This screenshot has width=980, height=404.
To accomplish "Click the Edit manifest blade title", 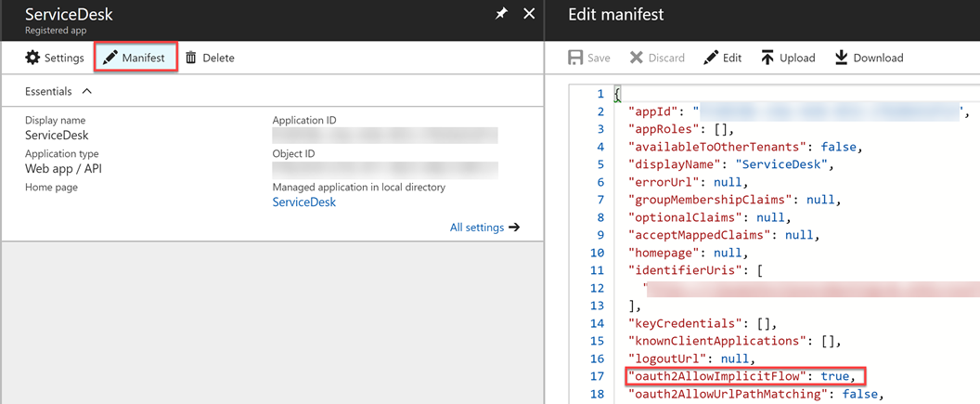I will point(615,14).
